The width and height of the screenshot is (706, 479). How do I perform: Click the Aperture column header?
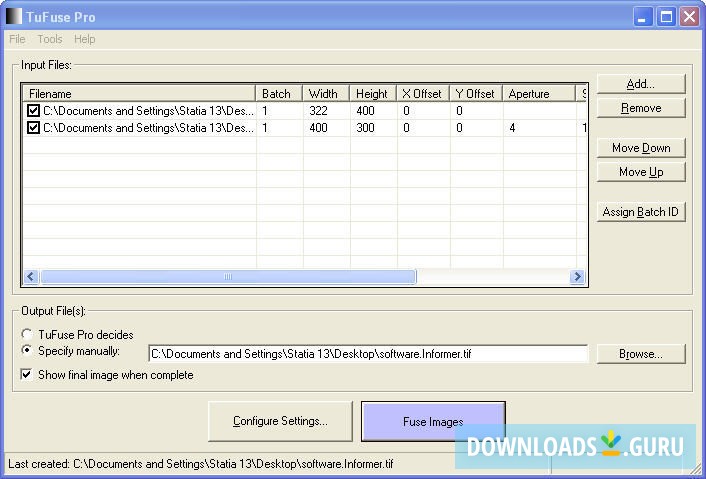pos(539,94)
